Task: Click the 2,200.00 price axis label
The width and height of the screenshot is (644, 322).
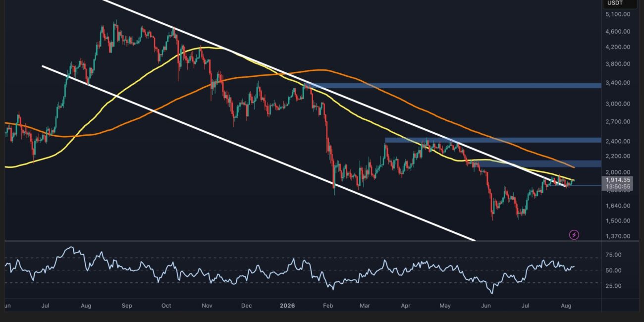Action: click(618, 157)
